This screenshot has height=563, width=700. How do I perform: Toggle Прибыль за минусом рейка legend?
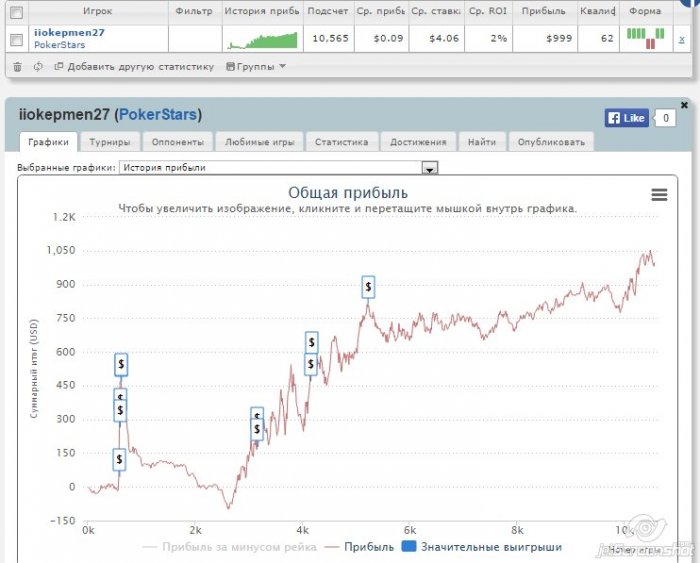[x=229, y=547]
